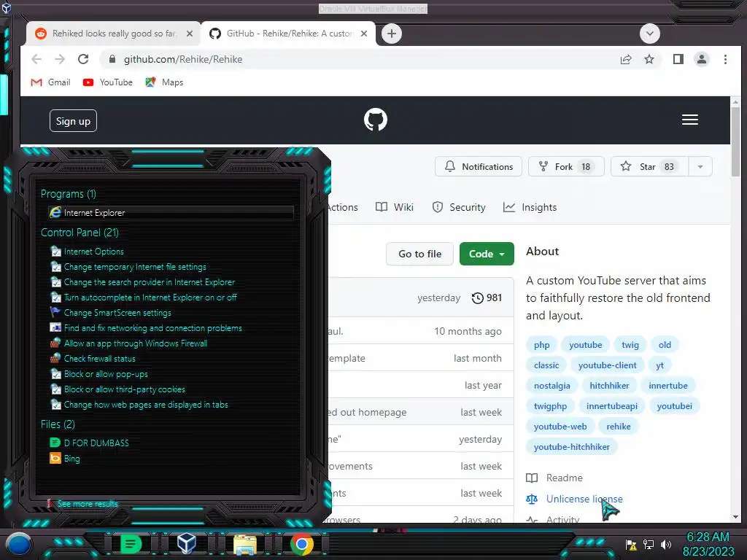Click the hitchhiker topic tag
Viewport: 747px width, 560px height.
[x=609, y=386]
